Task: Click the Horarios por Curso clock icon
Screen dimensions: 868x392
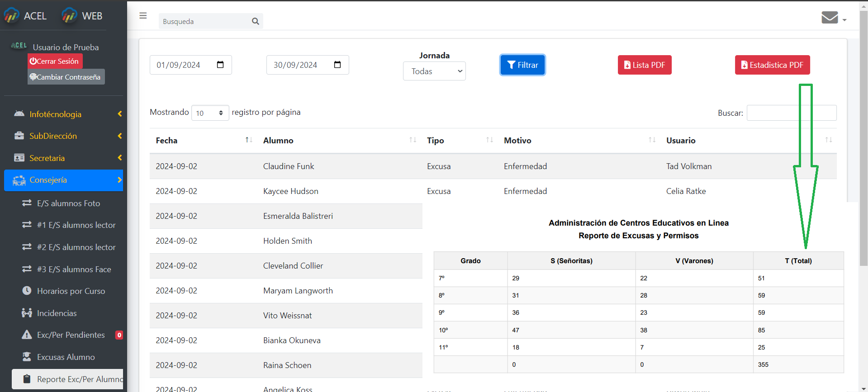Action: [27, 291]
